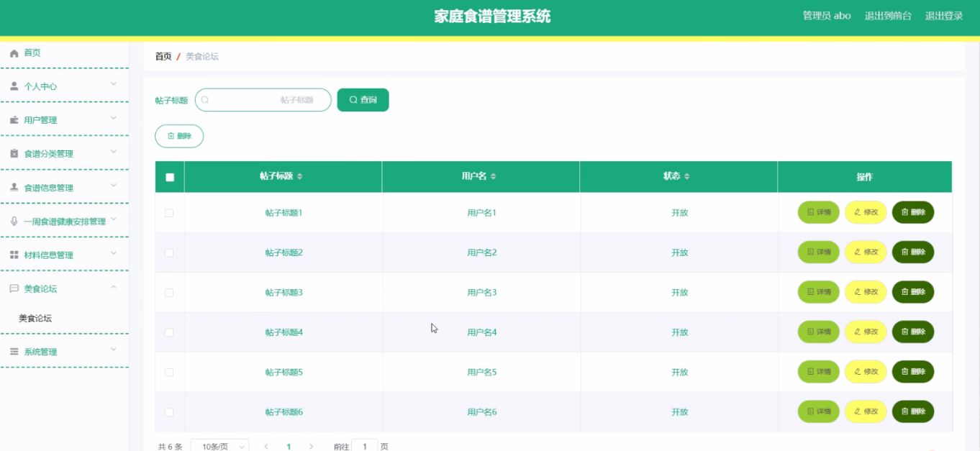
Task: Click the 开放 status in 帖子标题2 row
Action: (x=680, y=252)
